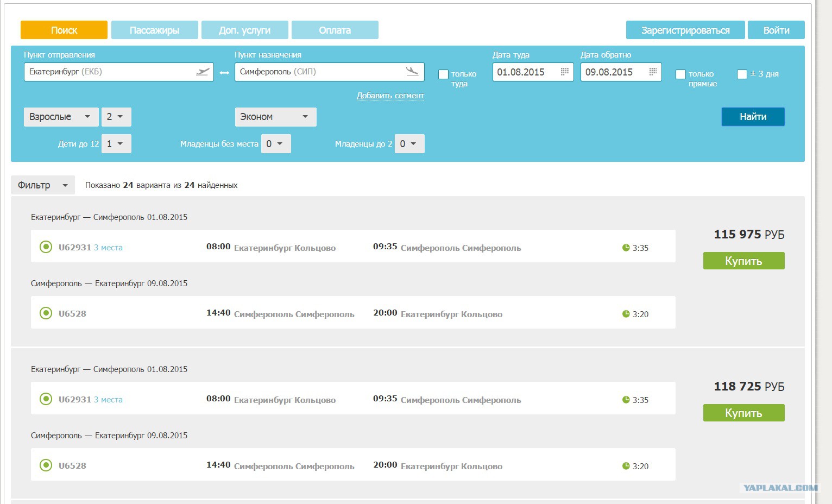The height and width of the screenshot is (504, 832).
Task: Click the price text 115 975 РУБ
Action: (749, 234)
